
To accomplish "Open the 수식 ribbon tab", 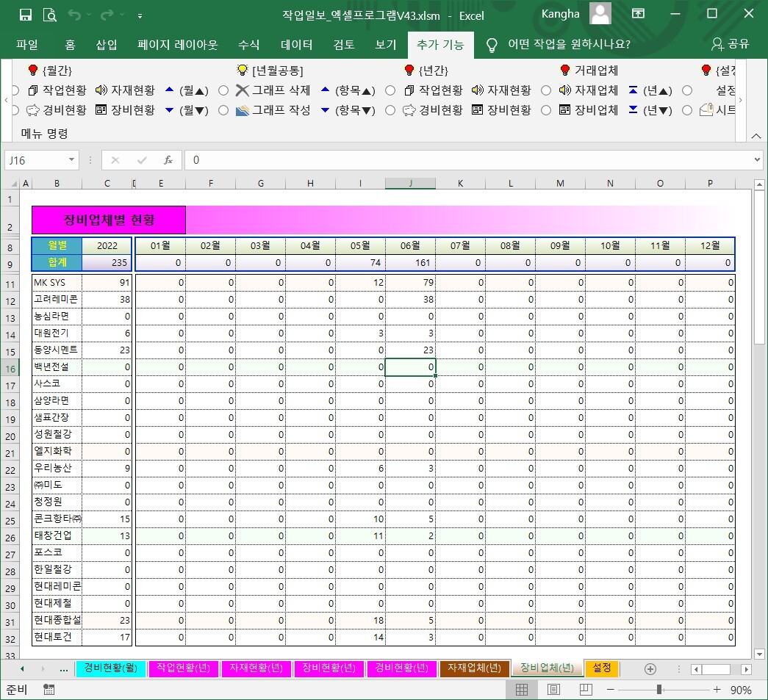I will pyautogui.click(x=248, y=45).
